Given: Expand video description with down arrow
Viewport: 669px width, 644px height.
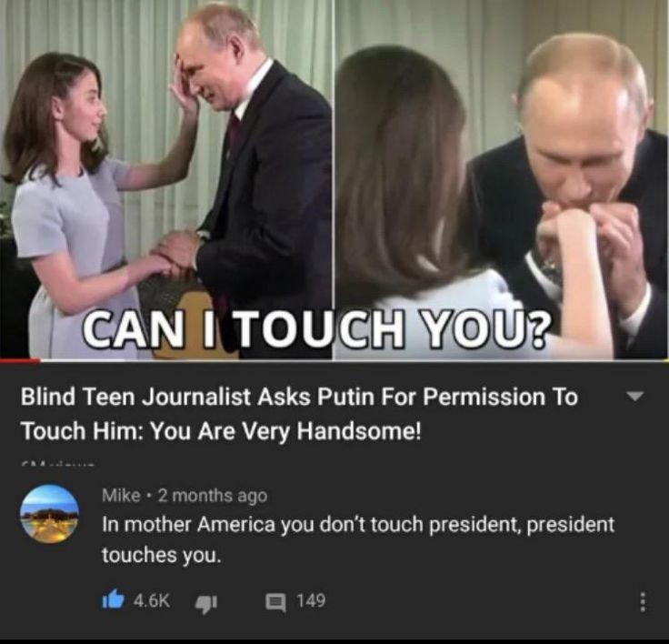Looking at the screenshot, I should click(x=634, y=396).
